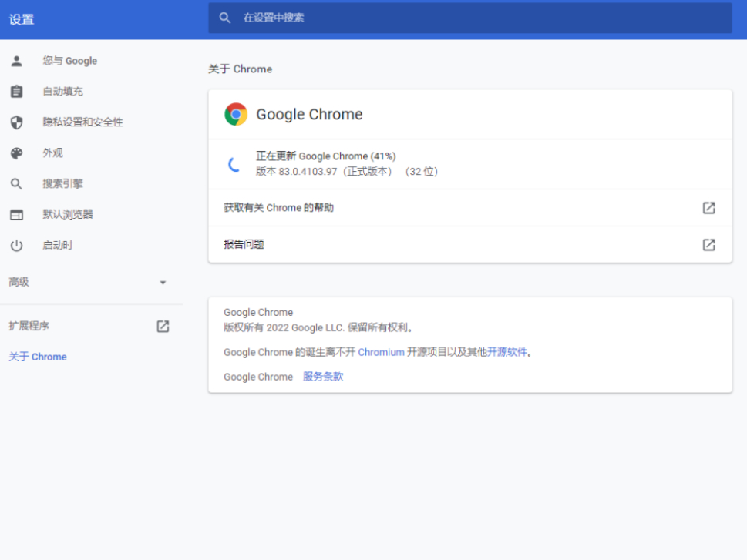
Task: Click the open-in-new icon on 报告问题 row
Action: tap(709, 245)
